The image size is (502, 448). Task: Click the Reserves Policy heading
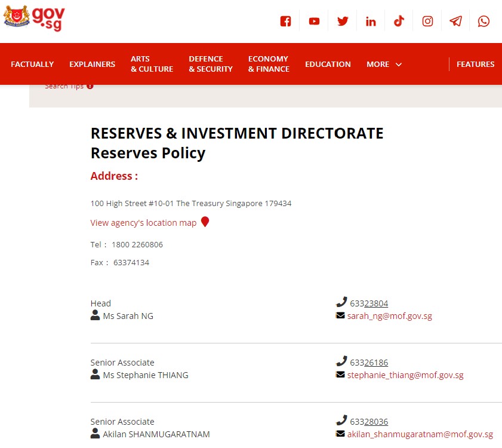[x=148, y=153]
